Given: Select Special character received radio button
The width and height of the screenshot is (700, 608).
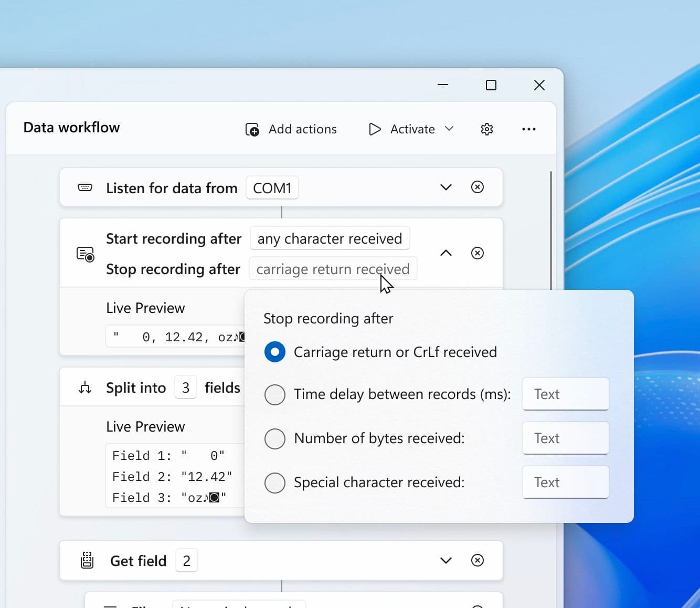Looking at the screenshot, I should point(275,483).
